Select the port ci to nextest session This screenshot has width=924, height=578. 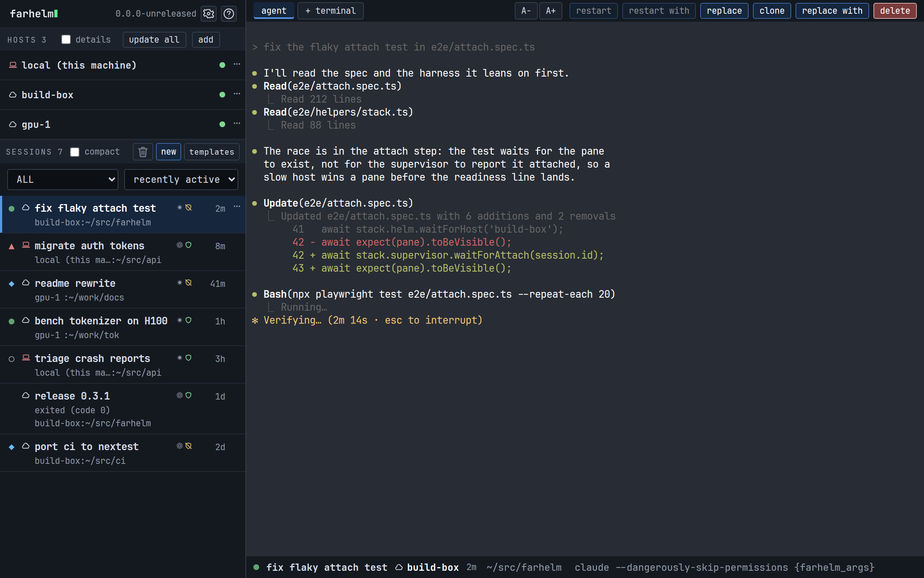(123, 453)
